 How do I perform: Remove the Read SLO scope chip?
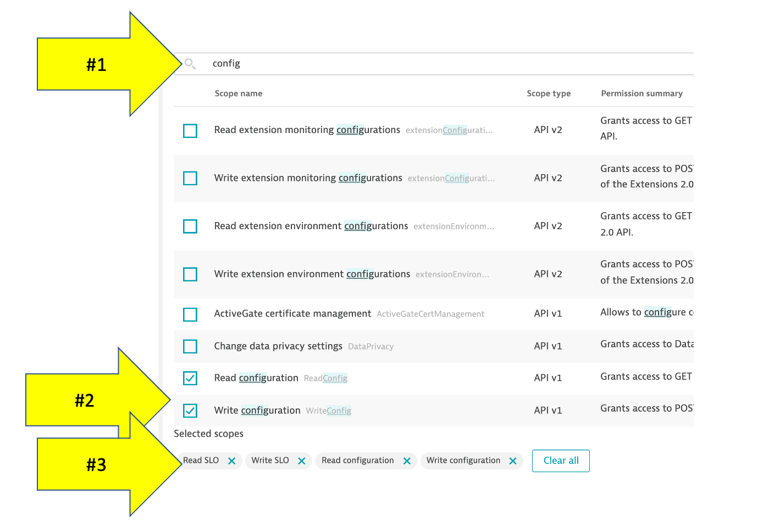pos(231,461)
